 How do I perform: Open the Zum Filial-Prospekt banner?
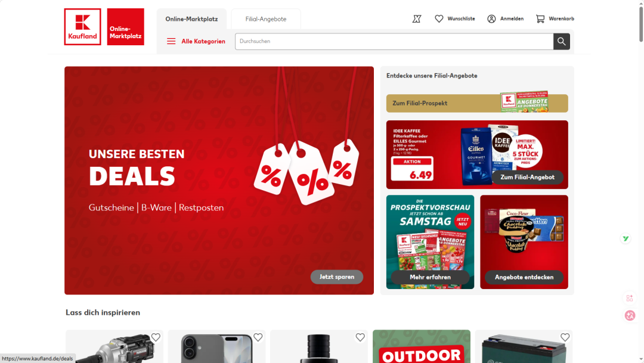coord(477,103)
